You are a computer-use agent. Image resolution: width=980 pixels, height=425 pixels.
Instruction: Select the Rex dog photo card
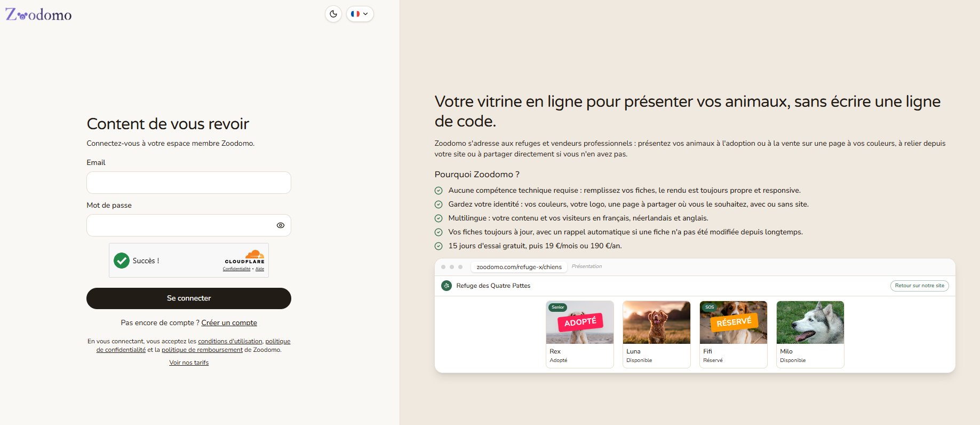[580, 334]
